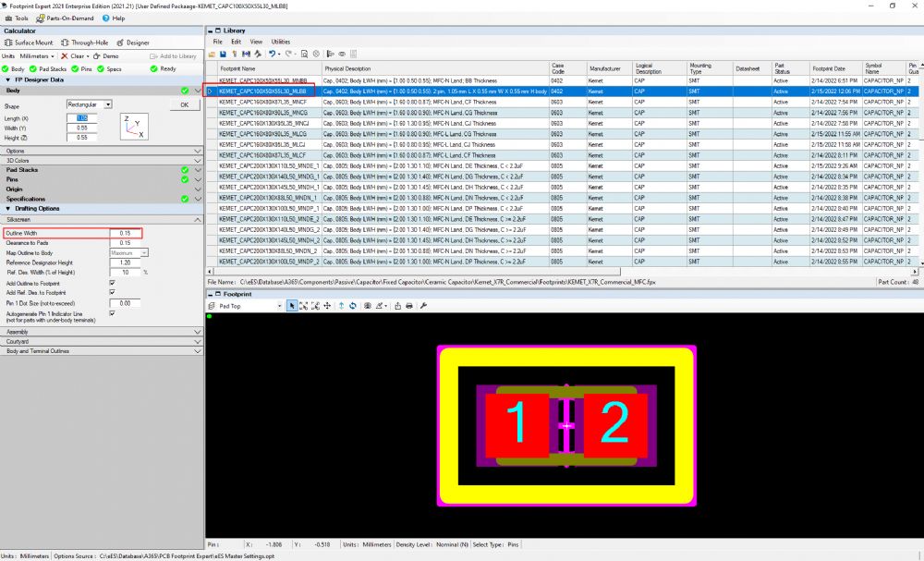The image size is (924, 561).
Task: Select the pan move tool
Action: pyautogui.click(x=327, y=306)
